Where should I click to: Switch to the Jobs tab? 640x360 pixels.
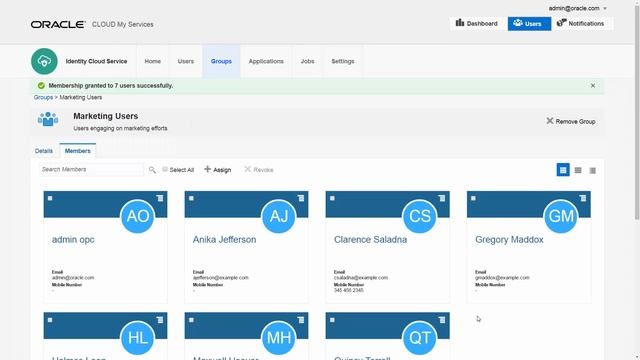coord(307,61)
